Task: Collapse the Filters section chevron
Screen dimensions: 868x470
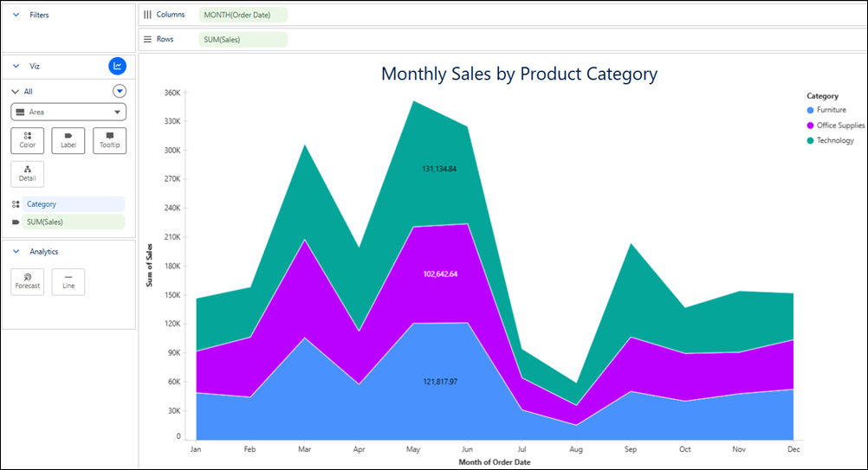Action: pyautogui.click(x=16, y=15)
